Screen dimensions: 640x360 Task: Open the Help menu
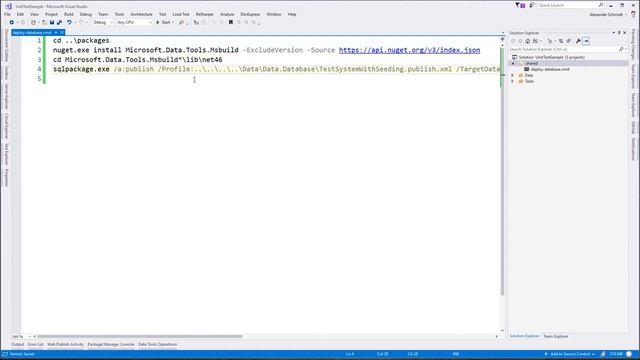[x=292, y=14]
